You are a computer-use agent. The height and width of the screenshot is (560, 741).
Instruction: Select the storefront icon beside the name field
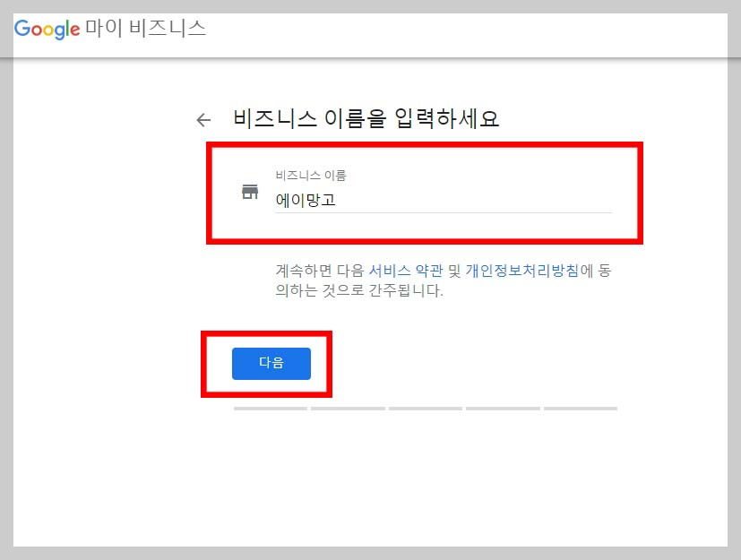tap(250, 190)
